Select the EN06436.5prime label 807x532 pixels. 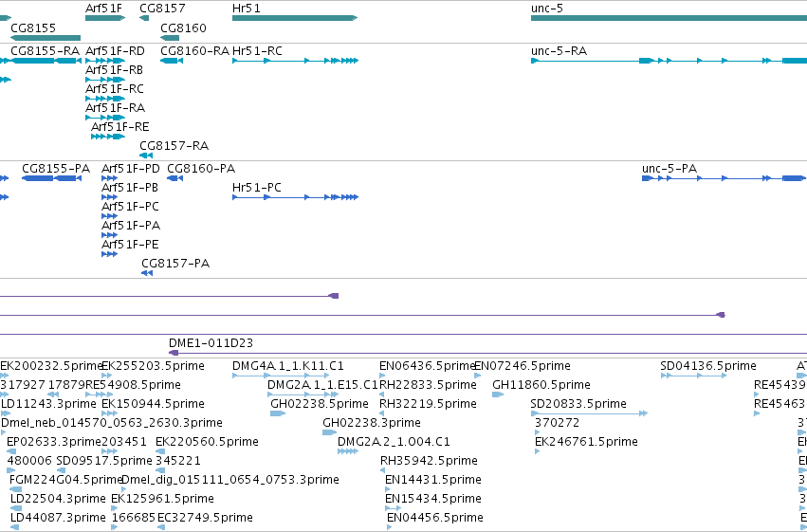[427, 366]
